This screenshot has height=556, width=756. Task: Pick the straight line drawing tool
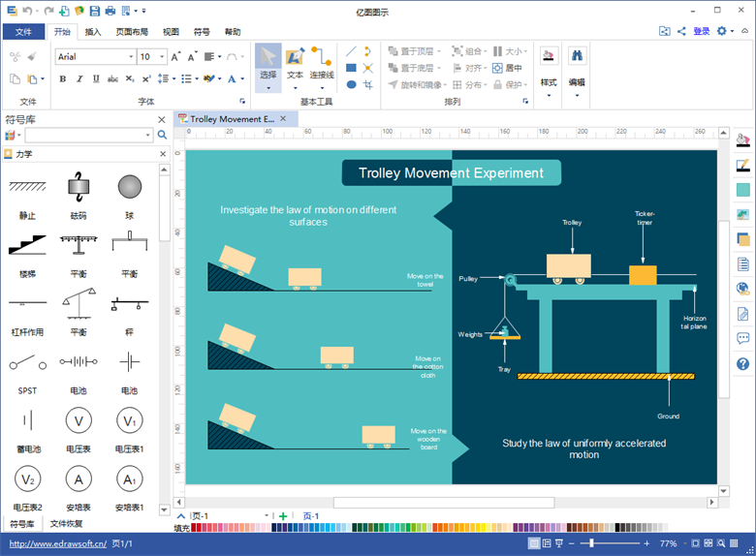tap(352, 51)
